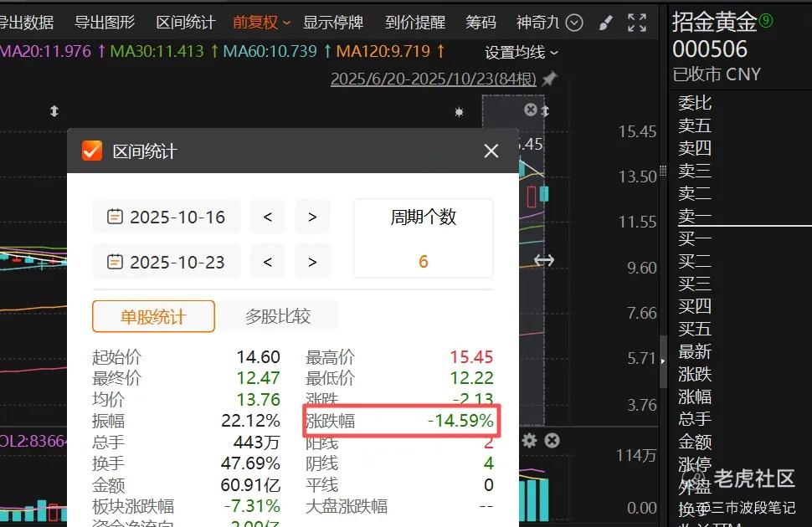The image size is (812, 527).
Task: Step end date 2025-10-23 forward
Action: coord(312,262)
